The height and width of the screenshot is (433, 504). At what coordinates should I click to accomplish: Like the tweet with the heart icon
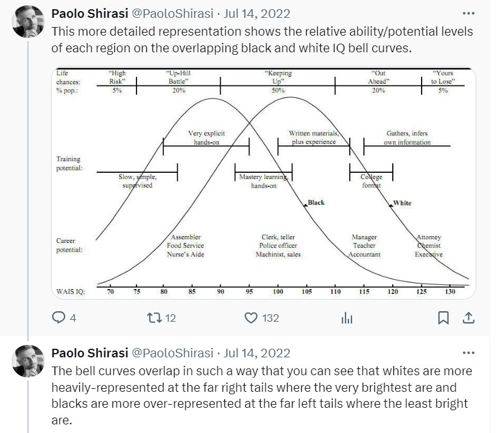coord(251,317)
